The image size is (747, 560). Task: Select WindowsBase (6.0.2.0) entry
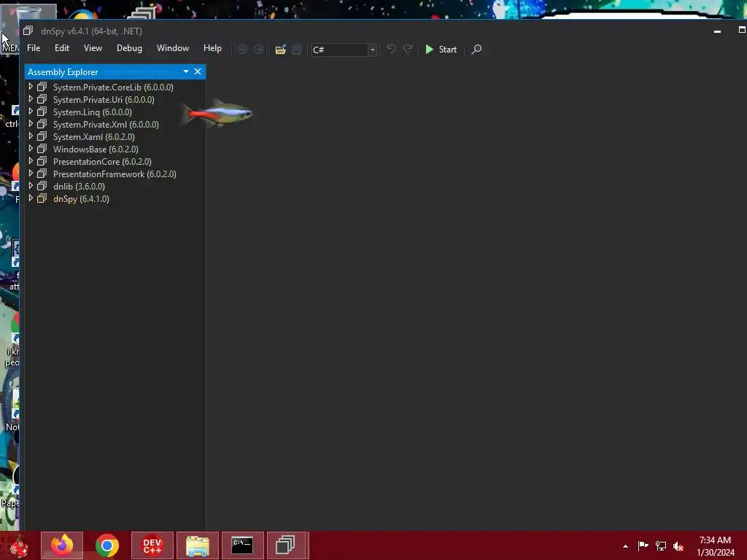(x=96, y=149)
